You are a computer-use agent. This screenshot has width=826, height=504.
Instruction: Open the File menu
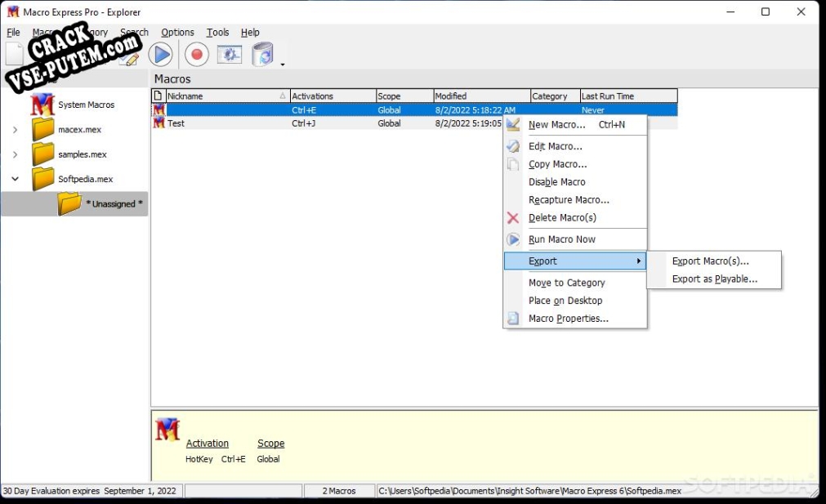[13, 32]
